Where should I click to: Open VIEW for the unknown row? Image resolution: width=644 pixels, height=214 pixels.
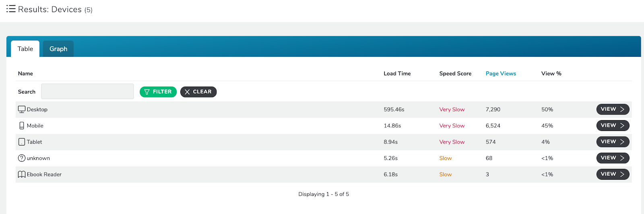(613, 158)
